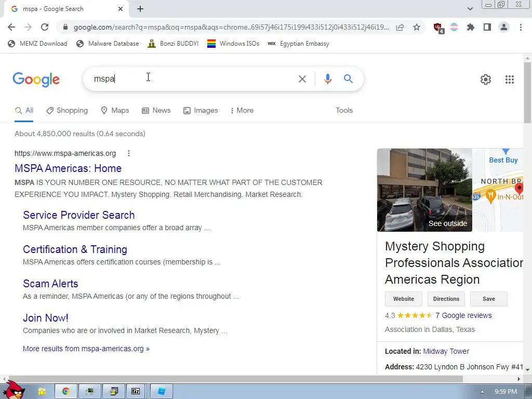Click the Angry Birds start button
The width and height of the screenshot is (532, 399).
[x=13, y=390]
